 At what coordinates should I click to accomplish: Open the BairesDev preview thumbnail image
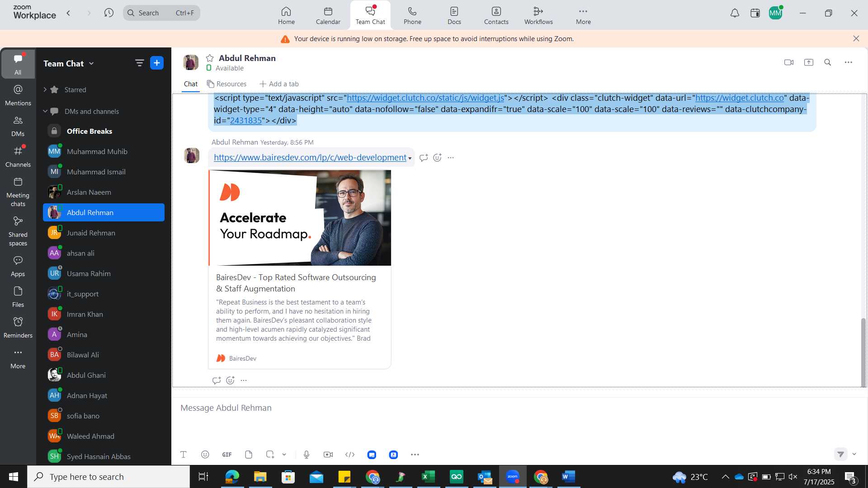[x=300, y=218]
